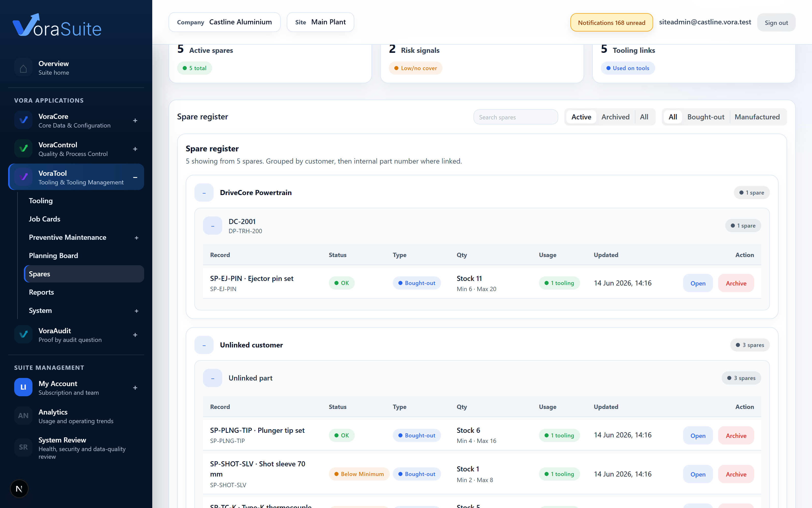Click the VoraControl green checkmark icon
812x508 pixels.
click(23, 149)
